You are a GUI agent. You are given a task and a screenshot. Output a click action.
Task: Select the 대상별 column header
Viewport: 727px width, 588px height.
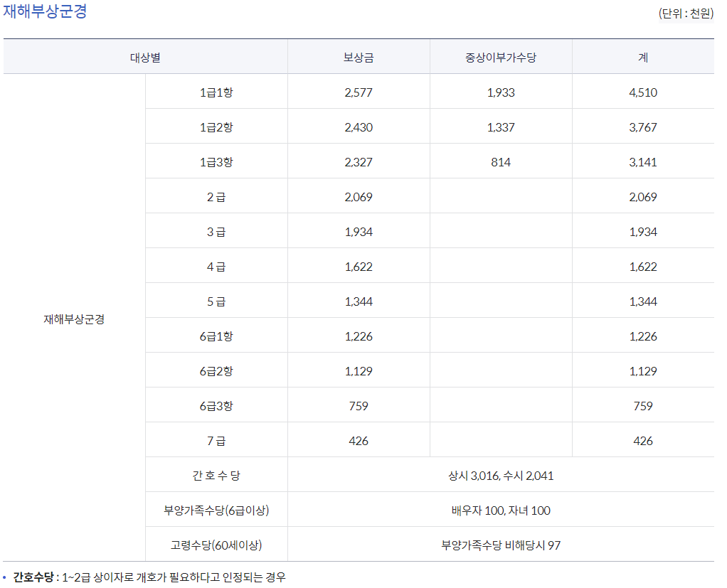[x=145, y=55]
